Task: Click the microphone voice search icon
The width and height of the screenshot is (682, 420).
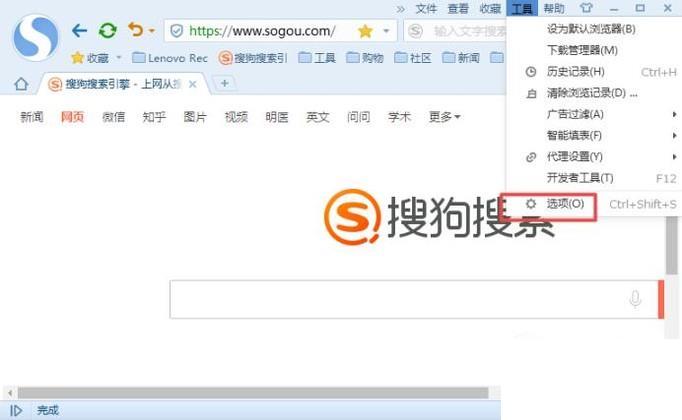Action: click(635, 299)
